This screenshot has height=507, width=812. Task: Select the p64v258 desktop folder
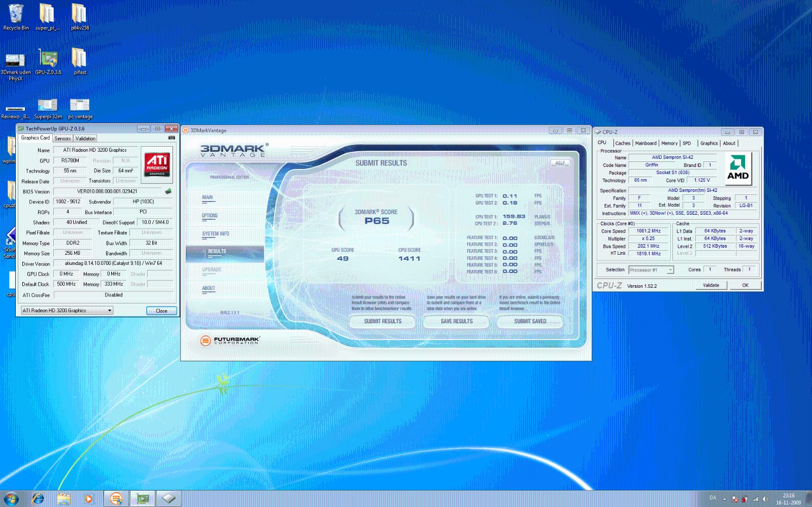coord(80,17)
